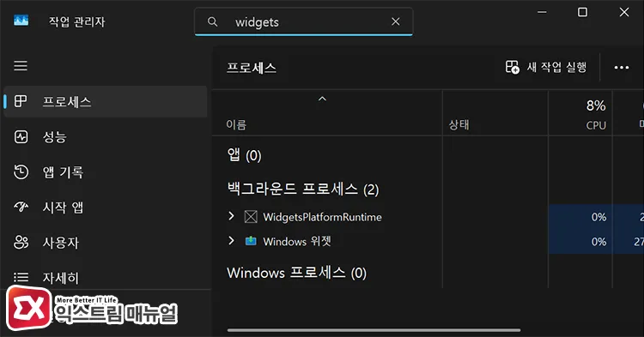Click the run new task icon
This screenshot has height=337, width=644.
[x=512, y=67]
